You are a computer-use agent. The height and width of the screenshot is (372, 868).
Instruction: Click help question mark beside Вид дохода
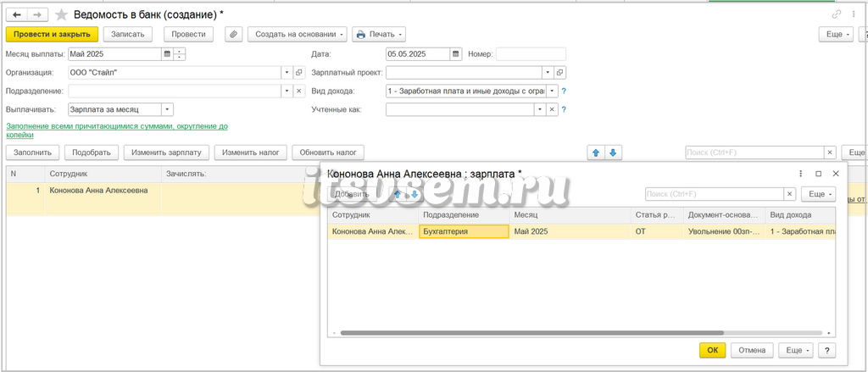coord(564,92)
